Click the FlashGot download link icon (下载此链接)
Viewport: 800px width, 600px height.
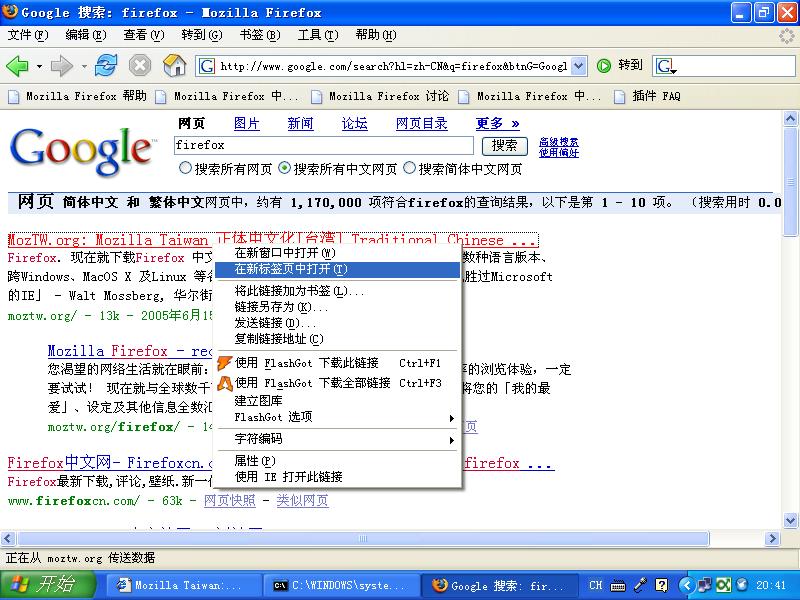(225, 363)
